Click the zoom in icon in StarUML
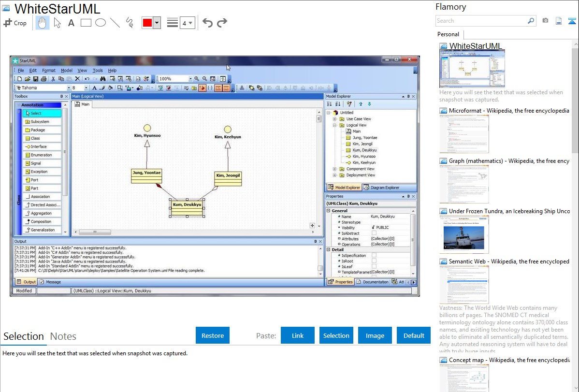 196,79
